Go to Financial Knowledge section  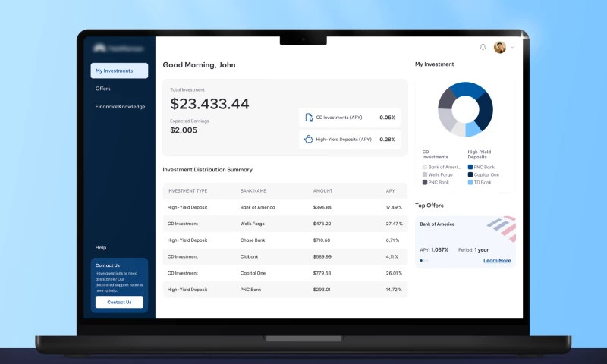[120, 106]
